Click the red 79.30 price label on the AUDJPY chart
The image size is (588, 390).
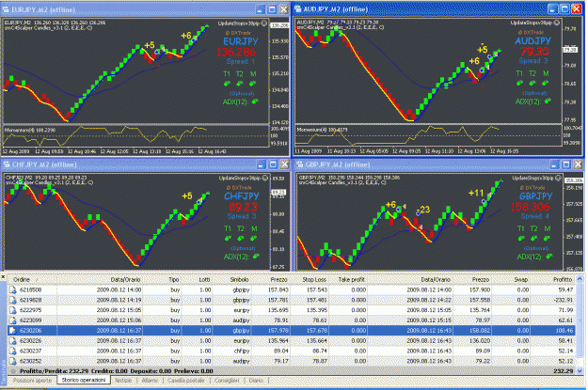533,52
